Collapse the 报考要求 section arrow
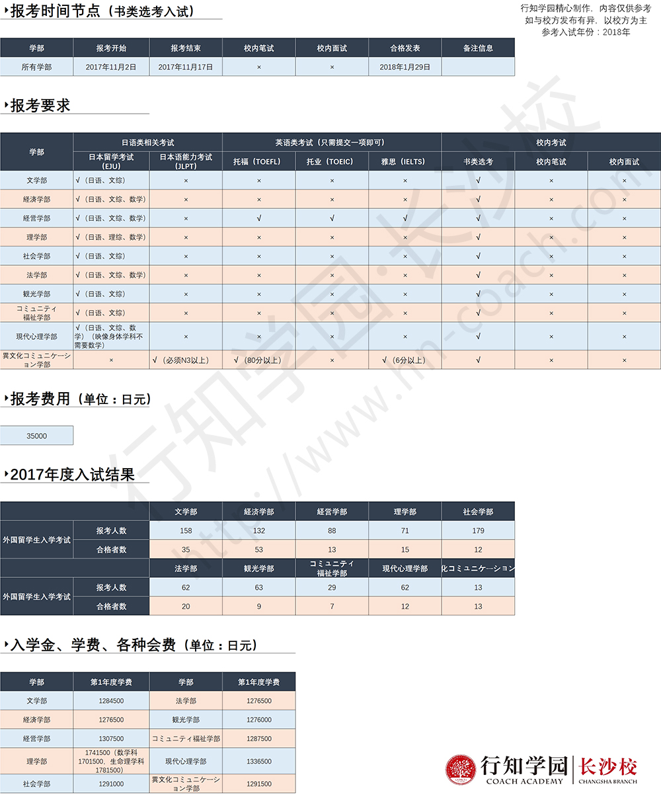The width and height of the screenshot is (661, 812). tap(6, 105)
